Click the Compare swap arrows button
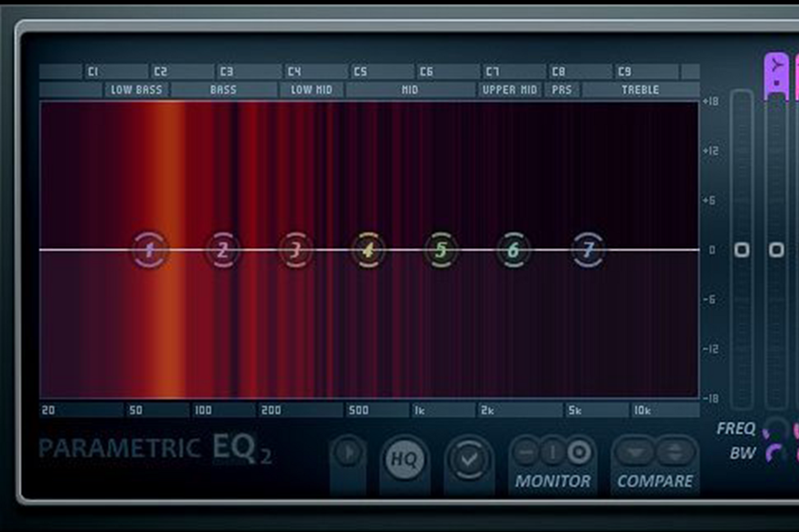This screenshot has width=799, height=532. point(674,453)
